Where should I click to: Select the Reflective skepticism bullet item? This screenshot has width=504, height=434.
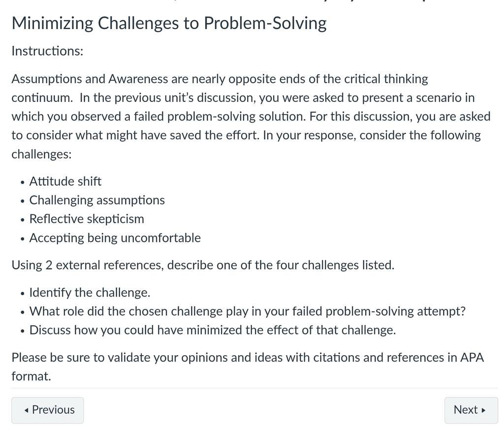[x=87, y=219]
